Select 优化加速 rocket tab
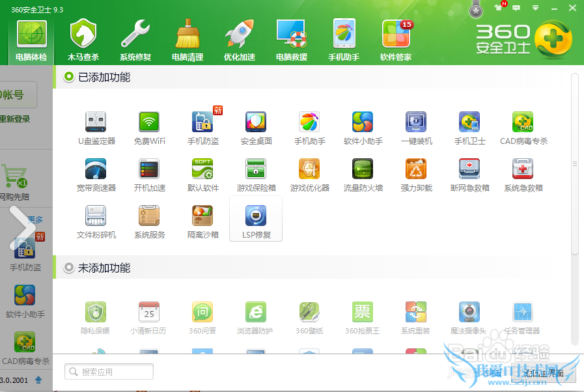 240,42
